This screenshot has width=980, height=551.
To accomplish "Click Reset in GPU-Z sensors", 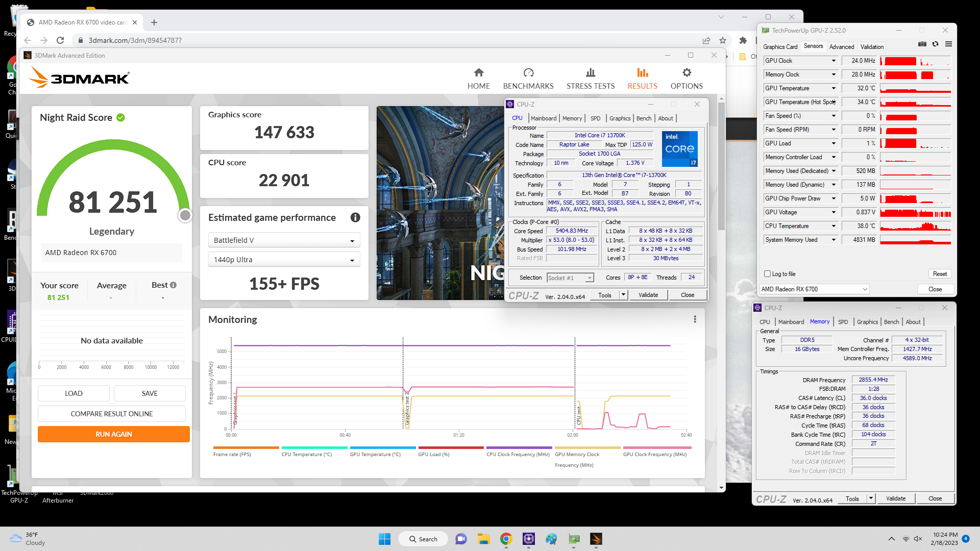I will coord(940,274).
